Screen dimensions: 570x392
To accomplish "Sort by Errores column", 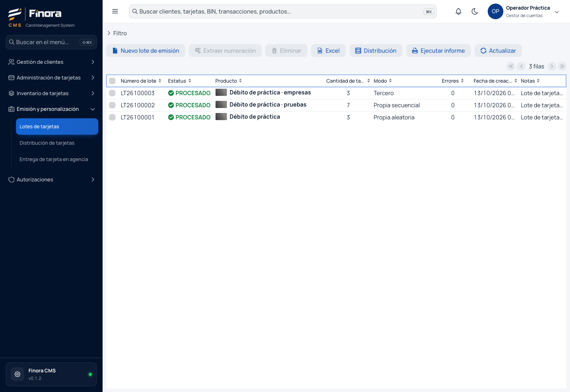I will coord(453,81).
